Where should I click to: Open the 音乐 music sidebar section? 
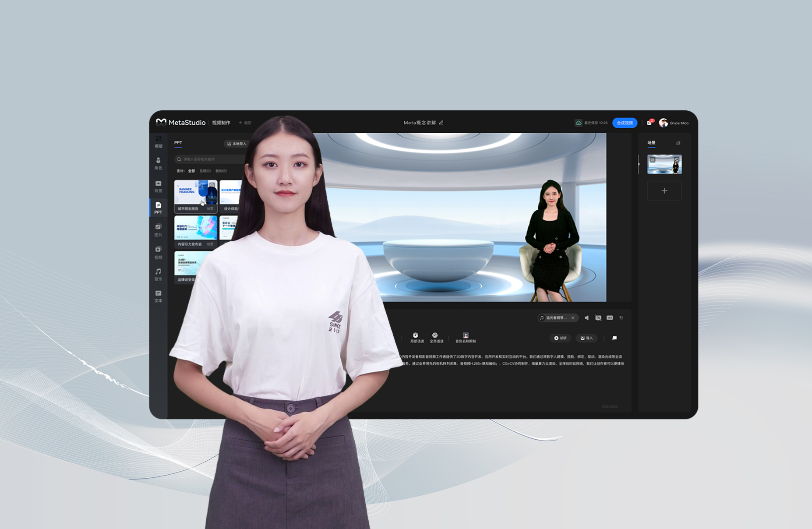click(x=159, y=275)
